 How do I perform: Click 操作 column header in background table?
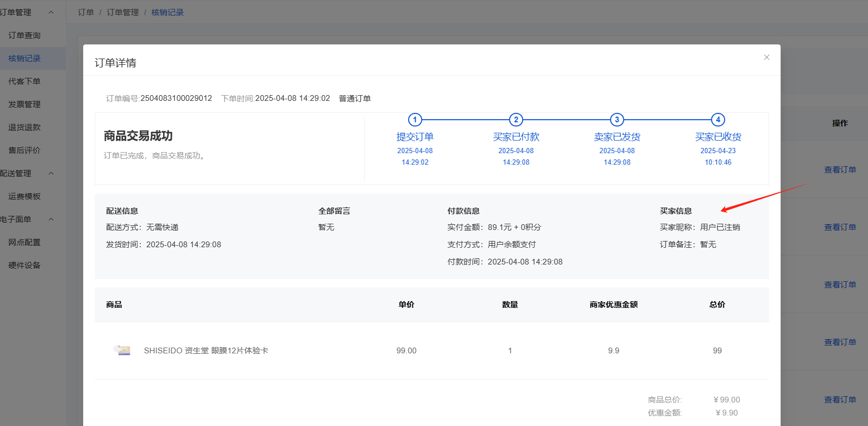click(840, 123)
